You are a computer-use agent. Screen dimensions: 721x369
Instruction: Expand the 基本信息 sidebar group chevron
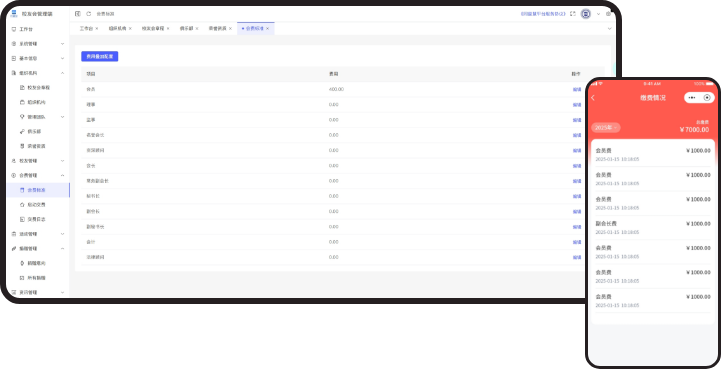click(63, 58)
